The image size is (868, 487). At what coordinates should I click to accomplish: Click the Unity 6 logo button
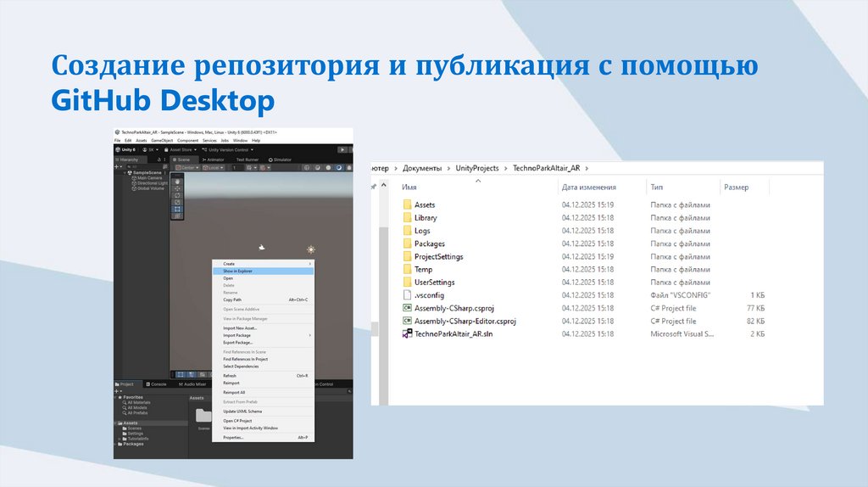(125, 150)
